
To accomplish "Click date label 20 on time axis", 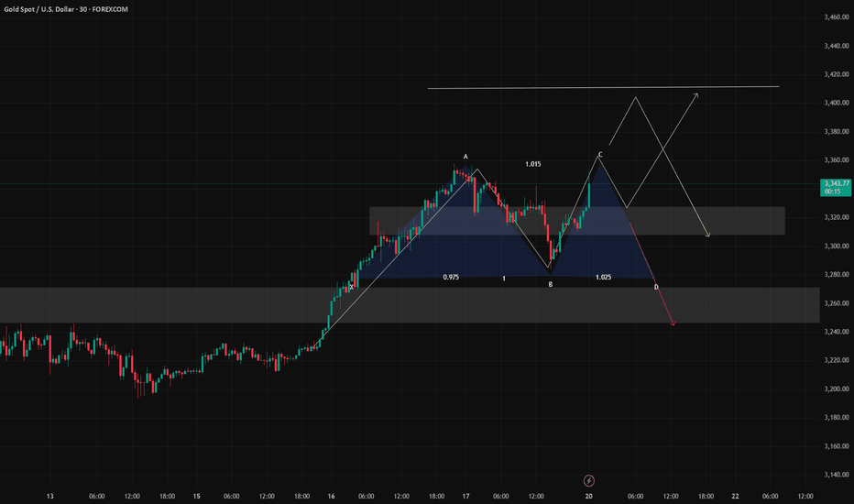I will pos(589,497).
